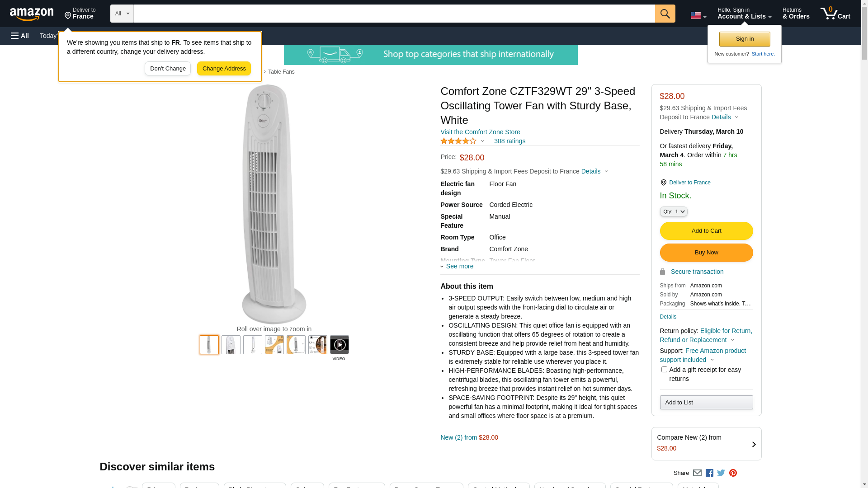Share this product via email icon
This screenshot has height=488, width=868.
pos(697,473)
